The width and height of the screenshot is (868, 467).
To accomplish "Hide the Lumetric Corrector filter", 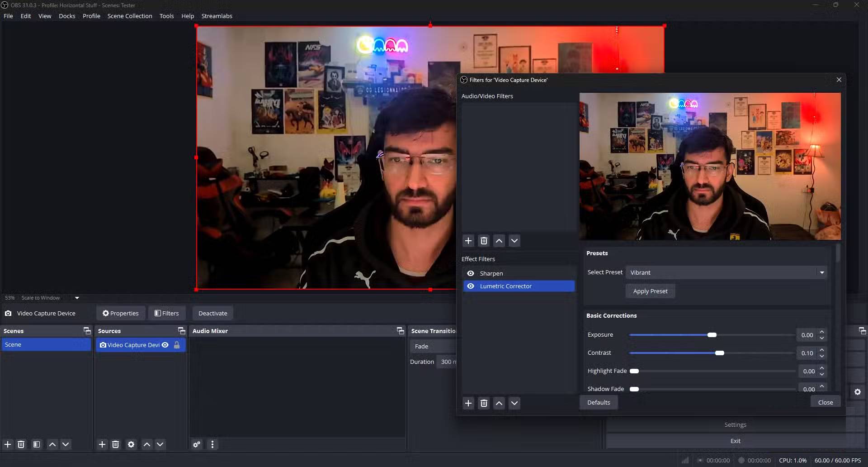I will pyautogui.click(x=471, y=286).
